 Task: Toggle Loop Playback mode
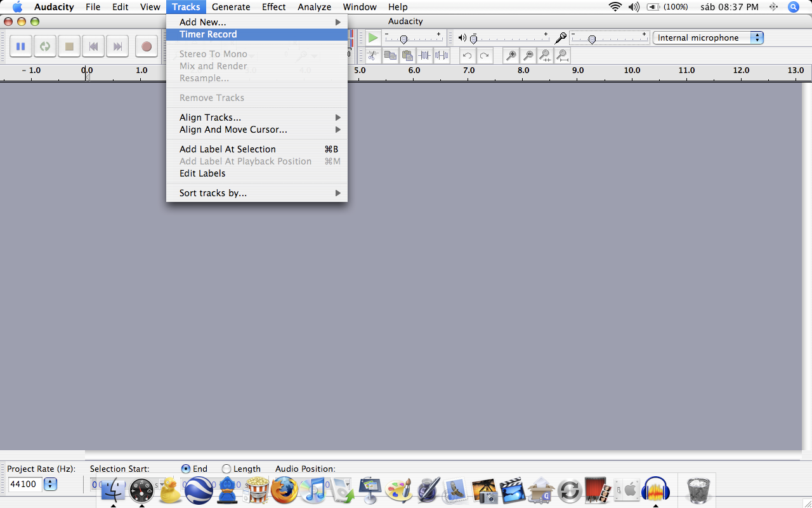tap(44, 46)
